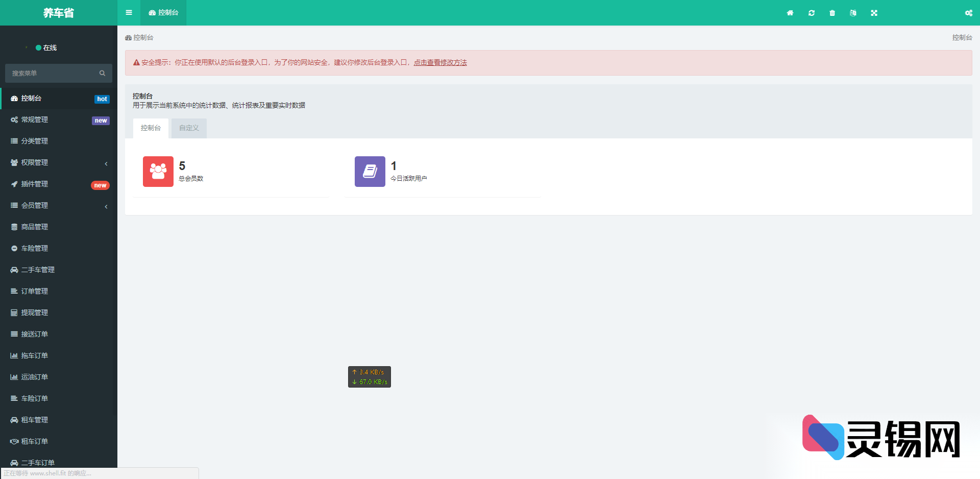The image size is (980, 479).
Task: Click the 养车省 logo title
Action: pos(59,13)
